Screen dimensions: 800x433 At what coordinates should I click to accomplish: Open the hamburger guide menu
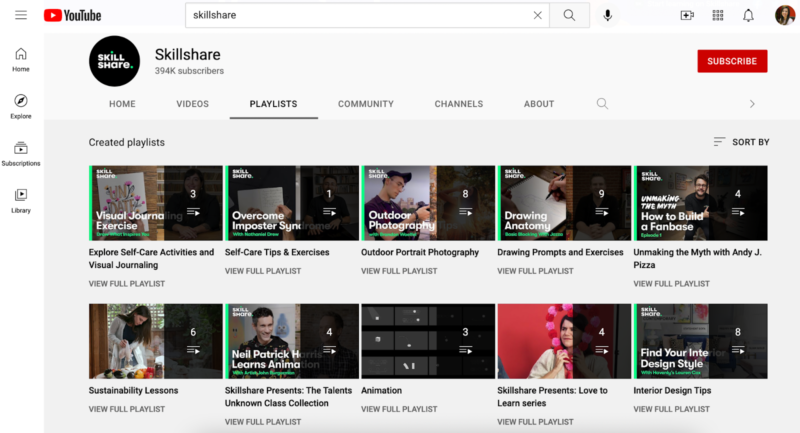[x=21, y=15]
